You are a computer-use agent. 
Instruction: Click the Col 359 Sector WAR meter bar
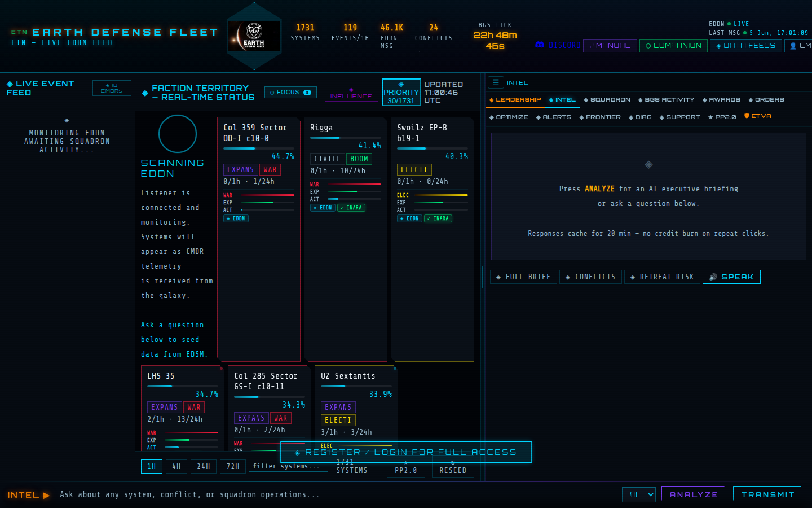point(267,195)
